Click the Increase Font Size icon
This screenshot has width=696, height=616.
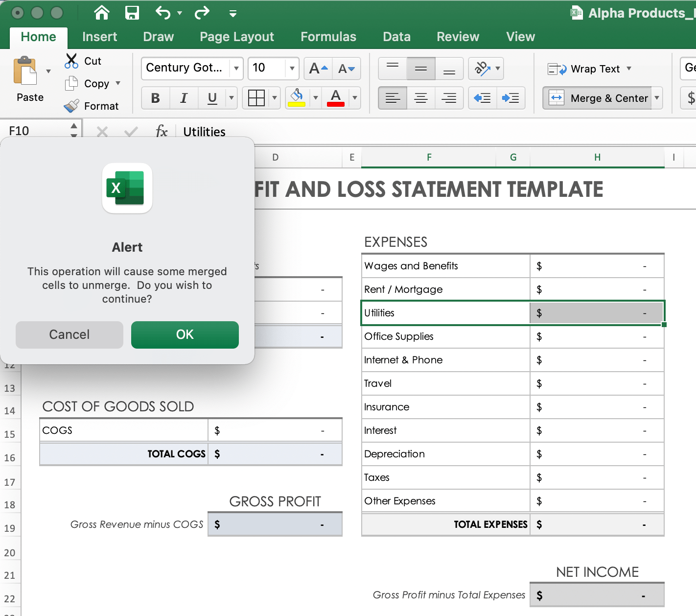pos(318,69)
